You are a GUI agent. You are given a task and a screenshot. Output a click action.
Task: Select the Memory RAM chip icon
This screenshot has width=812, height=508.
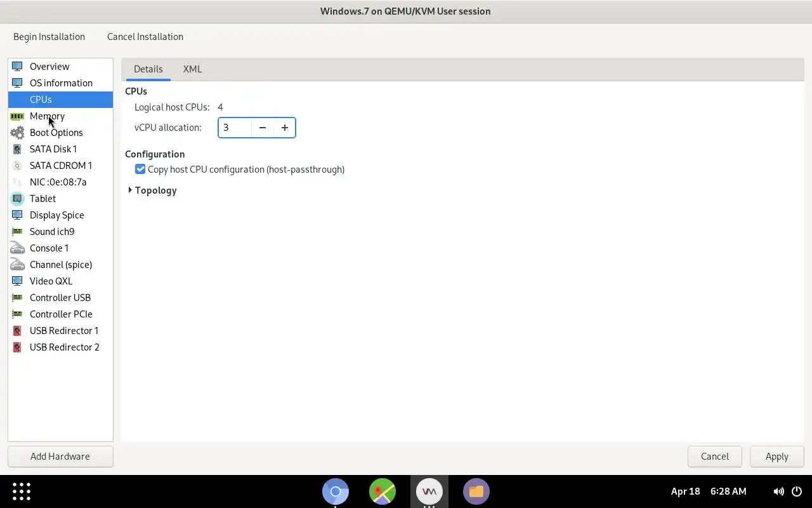click(17, 116)
